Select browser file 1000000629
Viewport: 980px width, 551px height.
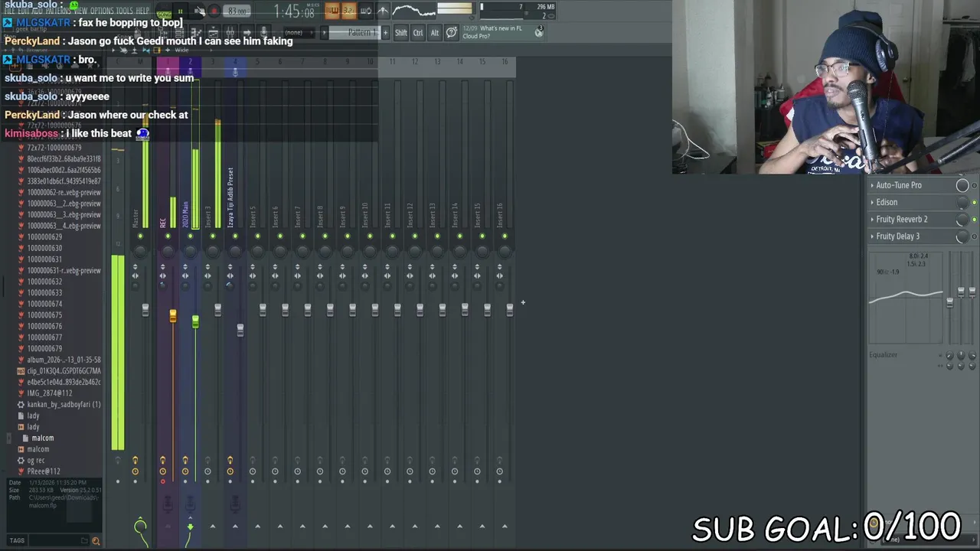(44, 236)
